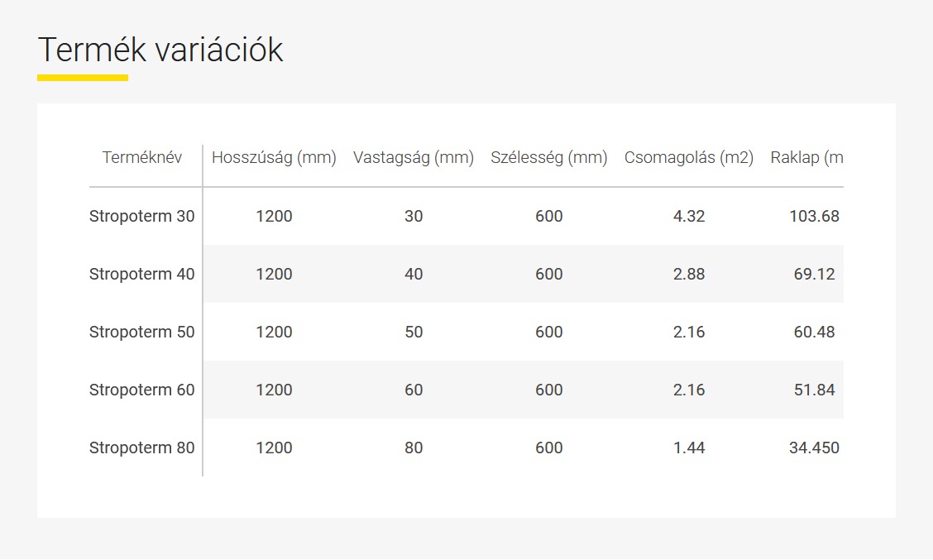Image resolution: width=933 pixels, height=560 pixels.
Task: Select the Csomagolás (m2) column header
Action: pyautogui.click(x=689, y=157)
